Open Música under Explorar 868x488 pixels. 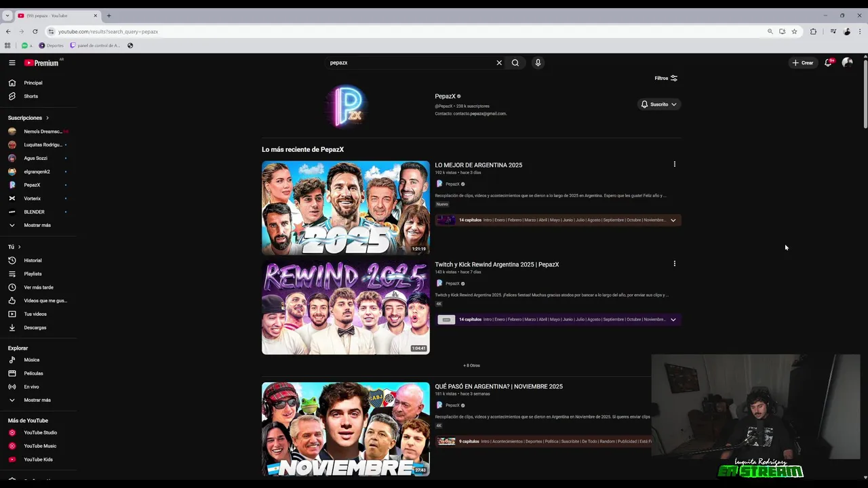pyautogui.click(x=32, y=360)
